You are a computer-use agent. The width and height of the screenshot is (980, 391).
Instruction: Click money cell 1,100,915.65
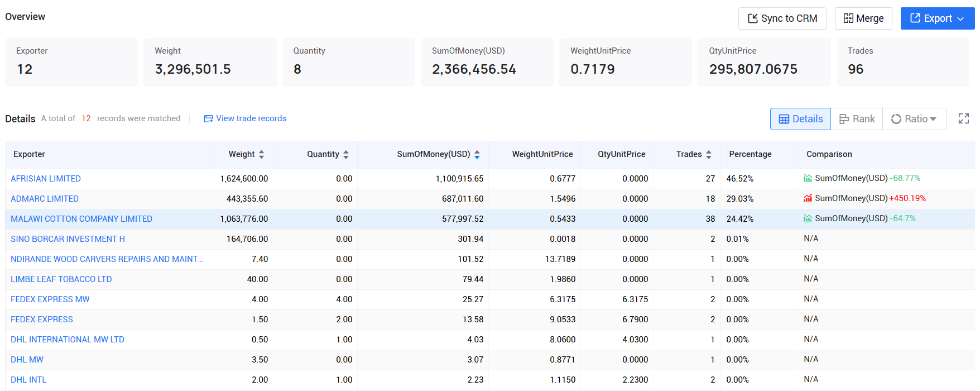459,179
